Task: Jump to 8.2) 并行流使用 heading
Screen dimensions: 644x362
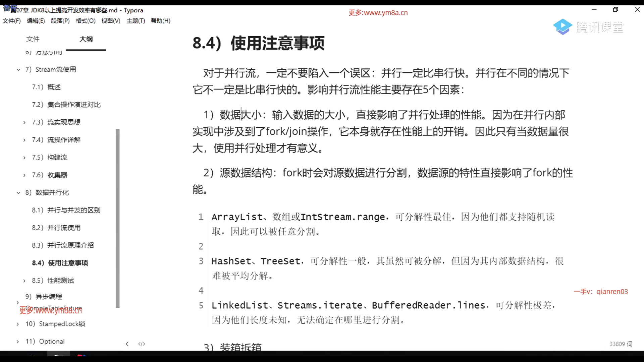Action: pos(56,228)
